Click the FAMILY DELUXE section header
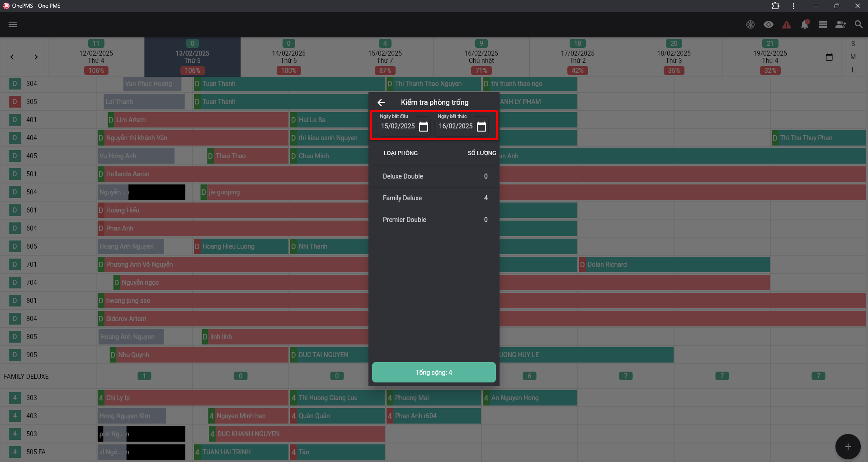The image size is (868, 462). point(26,377)
